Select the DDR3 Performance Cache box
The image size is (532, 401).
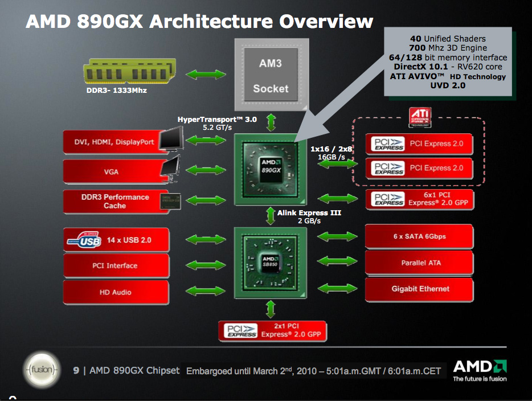[116, 202]
